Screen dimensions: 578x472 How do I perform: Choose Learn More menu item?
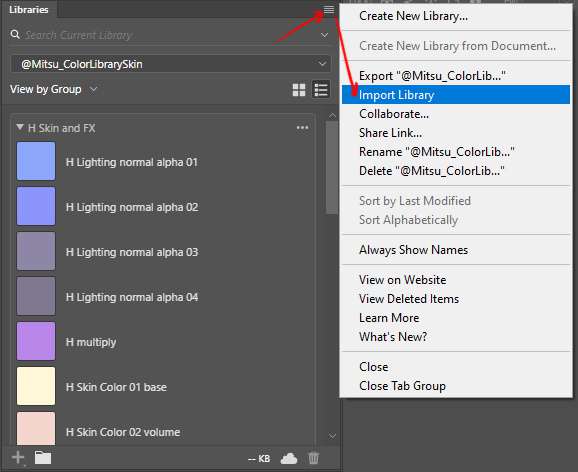(456, 318)
